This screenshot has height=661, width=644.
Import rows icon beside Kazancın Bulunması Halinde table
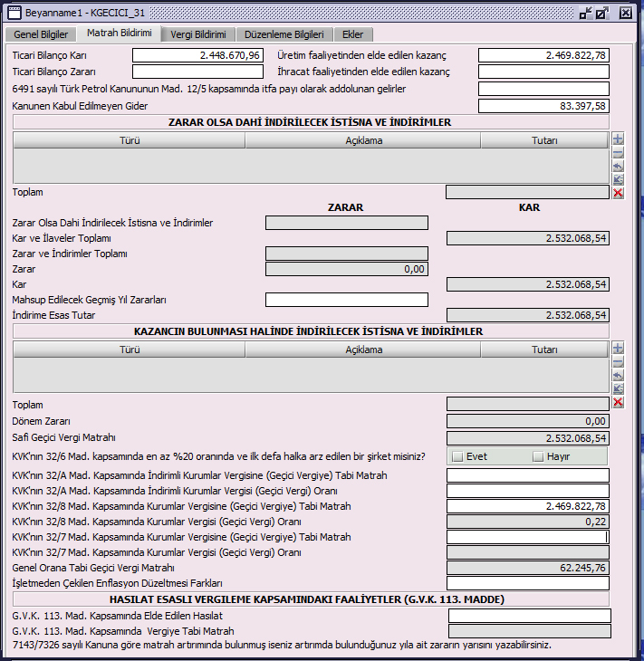pos(618,388)
